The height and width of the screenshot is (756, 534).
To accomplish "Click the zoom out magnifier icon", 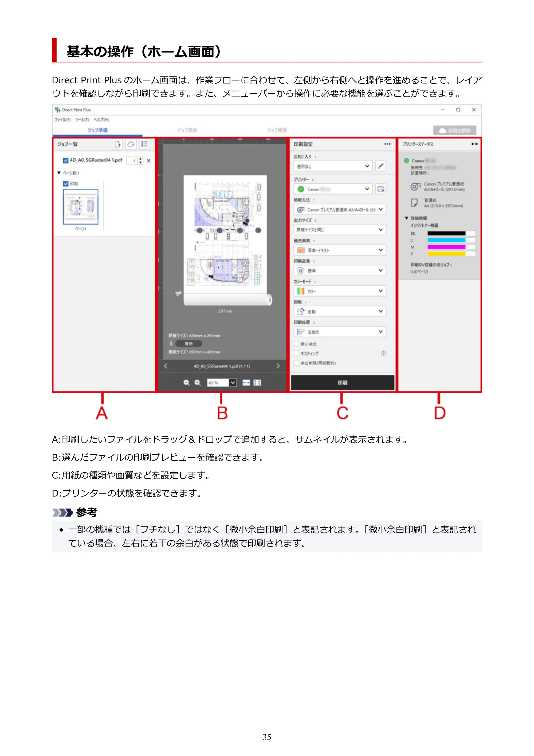I will [x=187, y=383].
